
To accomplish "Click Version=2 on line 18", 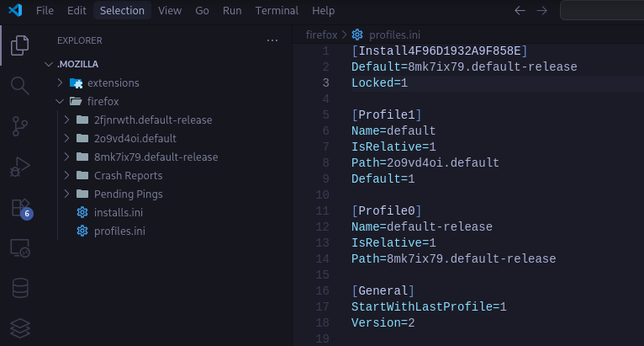I will 383,323.
